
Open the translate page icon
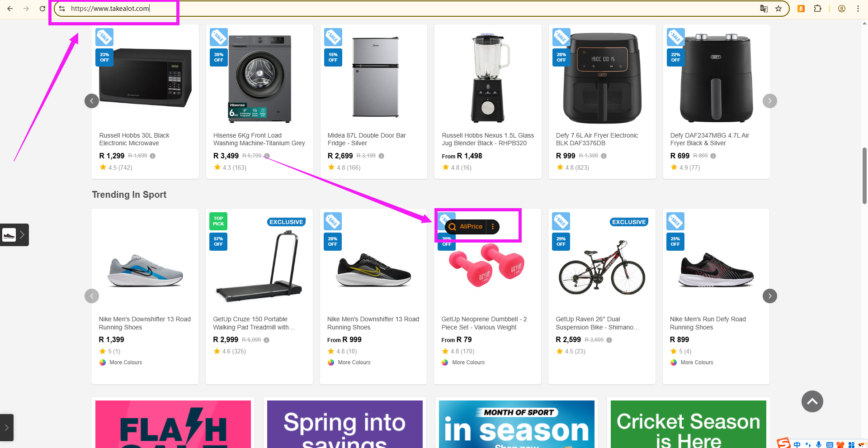point(764,9)
